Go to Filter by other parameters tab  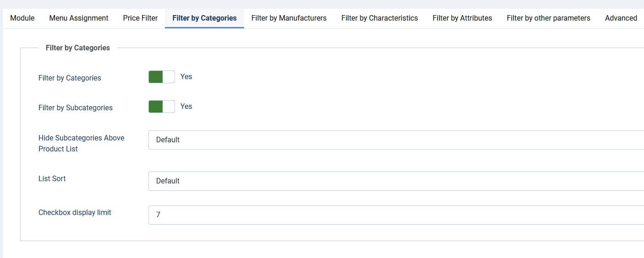tap(548, 18)
